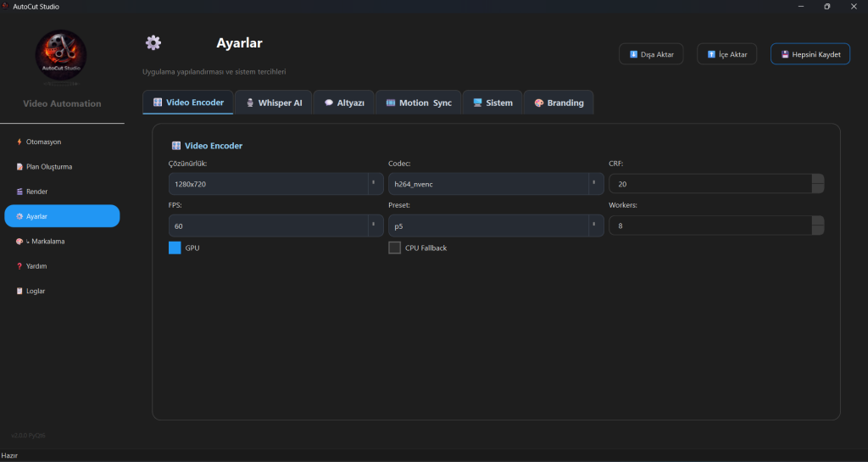Click the log icon beside Loglar
The height and width of the screenshot is (462, 868).
point(19,291)
